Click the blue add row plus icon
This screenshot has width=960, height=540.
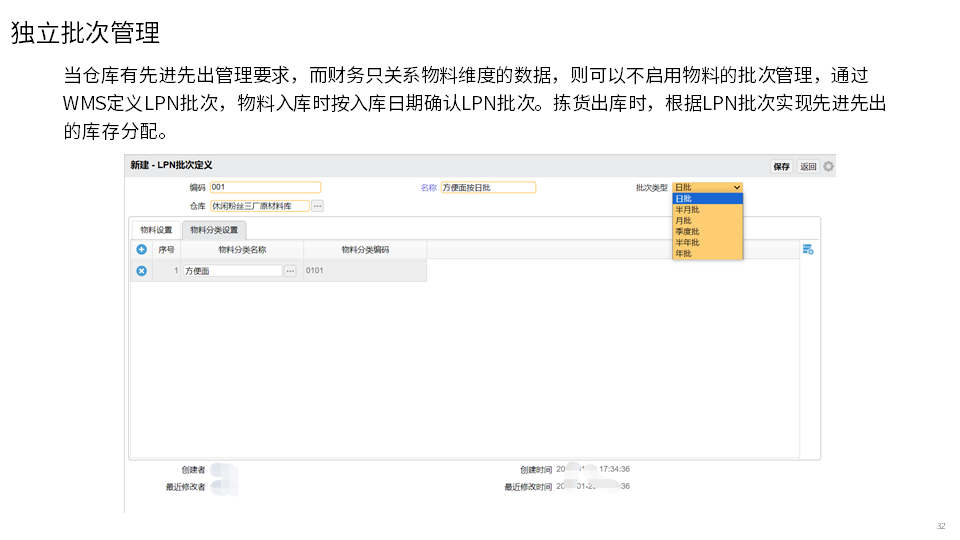click(141, 250)
